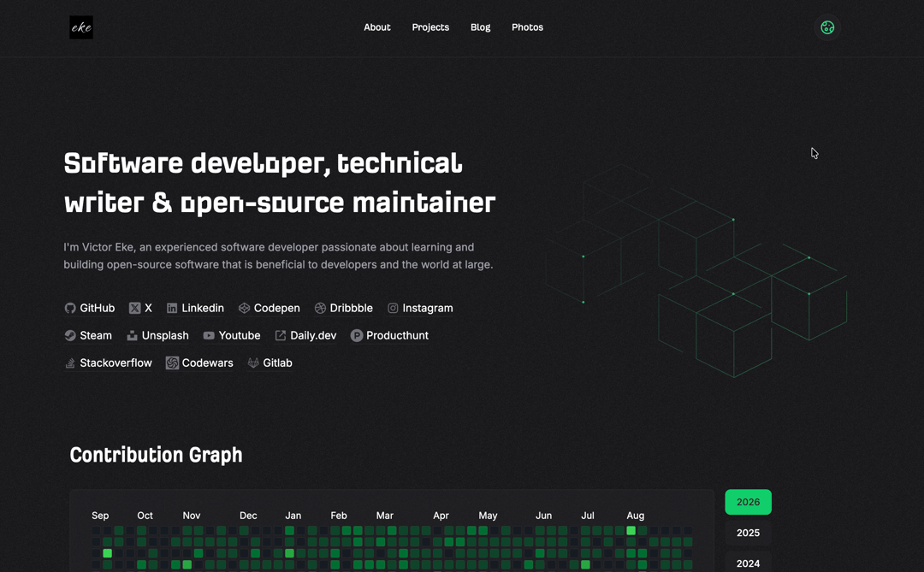
Task: Click the Jun month label
Action: [x=544, y=516]
